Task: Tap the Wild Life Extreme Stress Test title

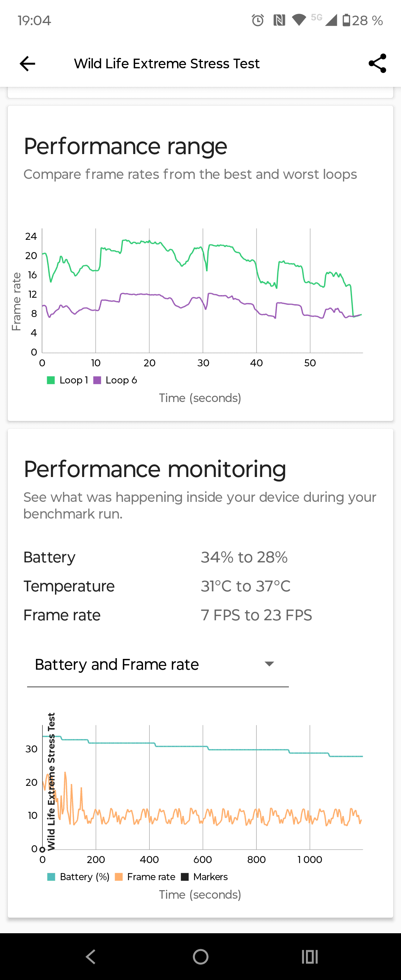Action: click(x=167, y=63)
